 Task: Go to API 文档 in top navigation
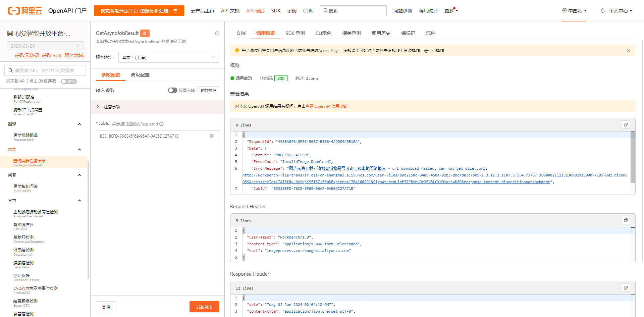click(230, 11)
